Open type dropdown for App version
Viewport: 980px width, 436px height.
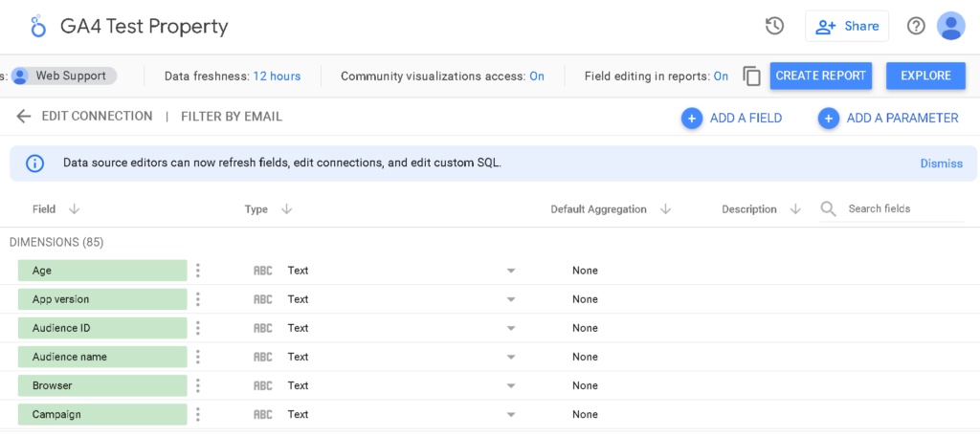[x=511, y=300]
